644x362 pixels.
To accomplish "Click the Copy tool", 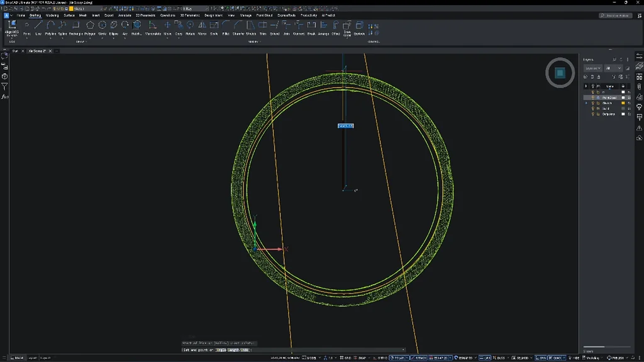I will [x=179, y=28].
